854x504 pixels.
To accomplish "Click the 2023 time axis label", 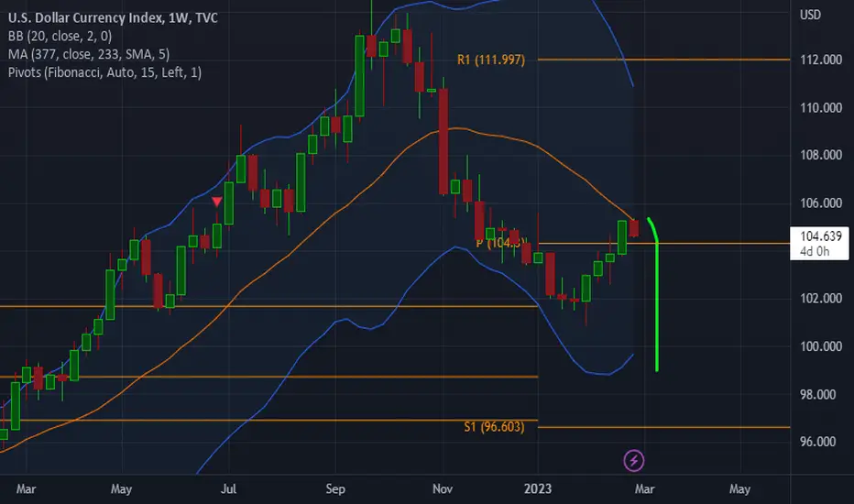I will tap(538, 489).
